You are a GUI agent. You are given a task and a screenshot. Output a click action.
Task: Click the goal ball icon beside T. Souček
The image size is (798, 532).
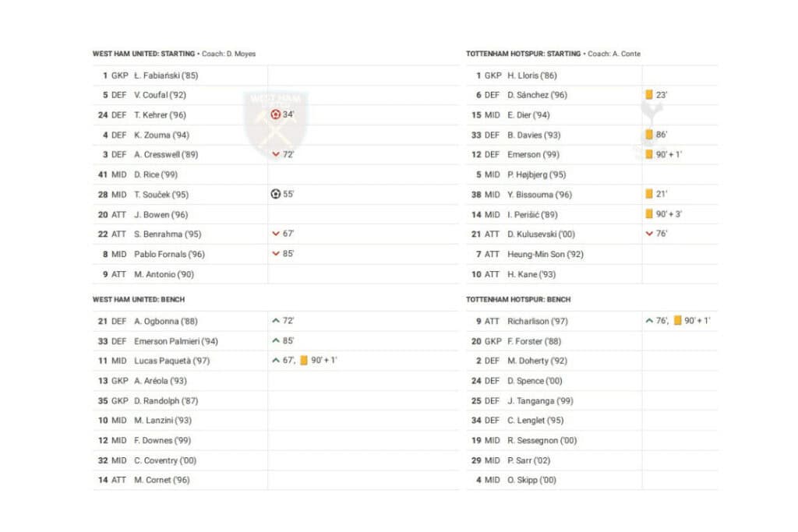(276, 195)
